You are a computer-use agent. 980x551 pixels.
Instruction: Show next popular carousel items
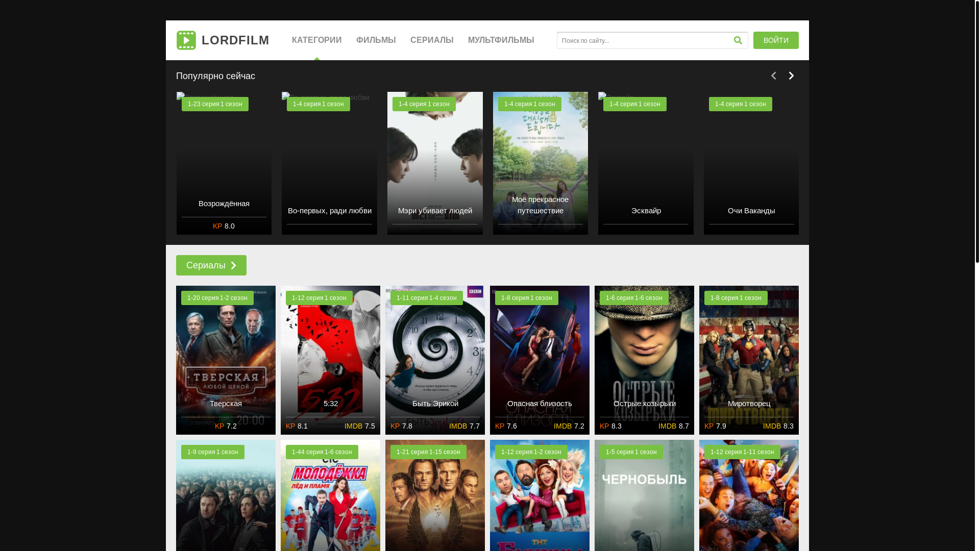coord(791,76)
